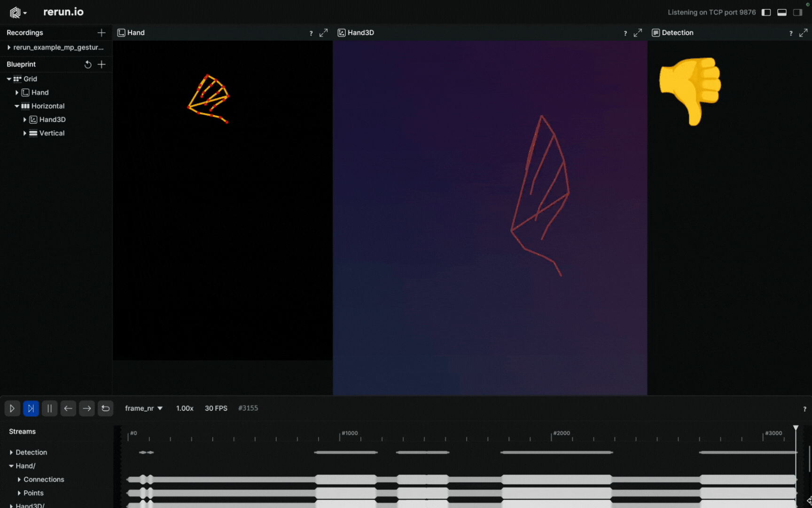Maximize the Hand3D view

pos(638,33)
